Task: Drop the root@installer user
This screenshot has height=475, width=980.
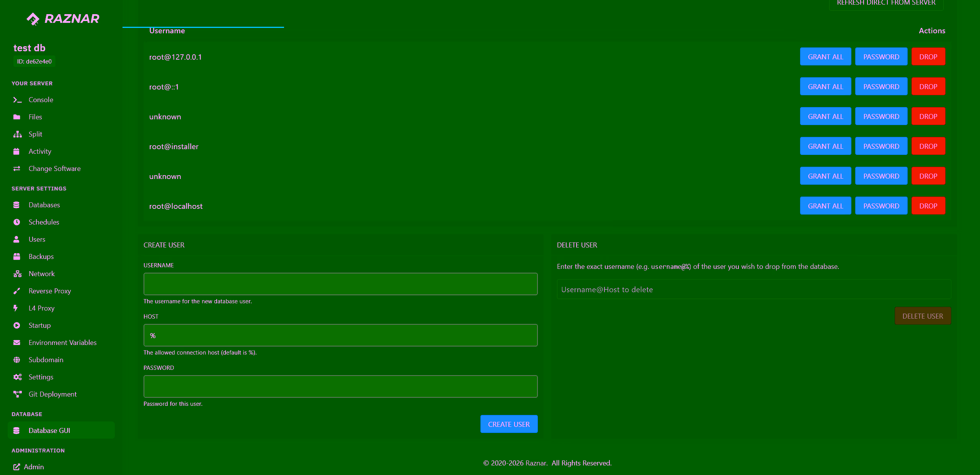Action: 928,146
